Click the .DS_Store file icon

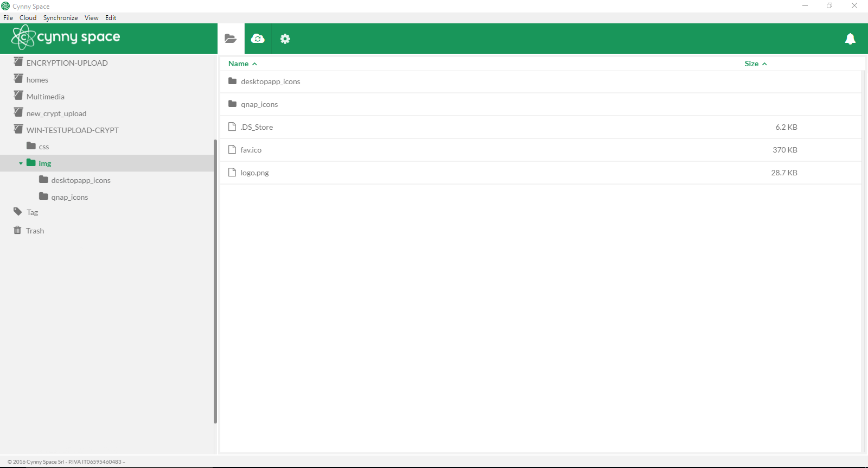coord(232,127)
